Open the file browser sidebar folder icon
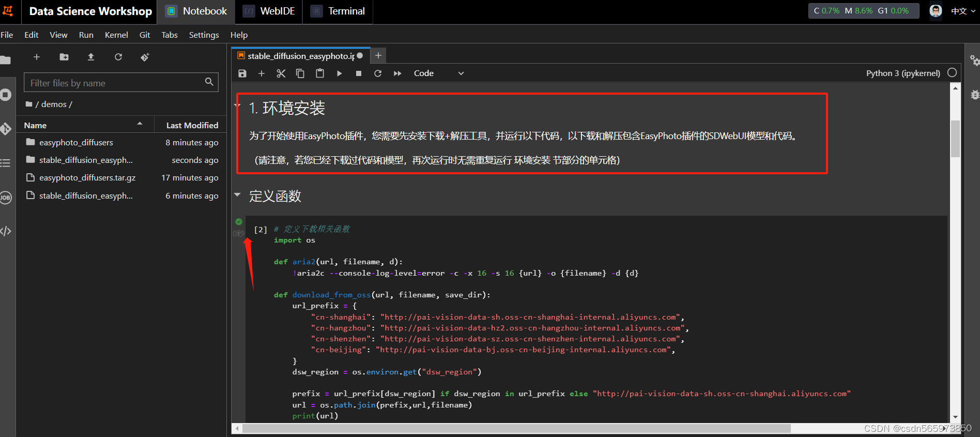This screenshot has height=437, width=980. tap(6, 60)
